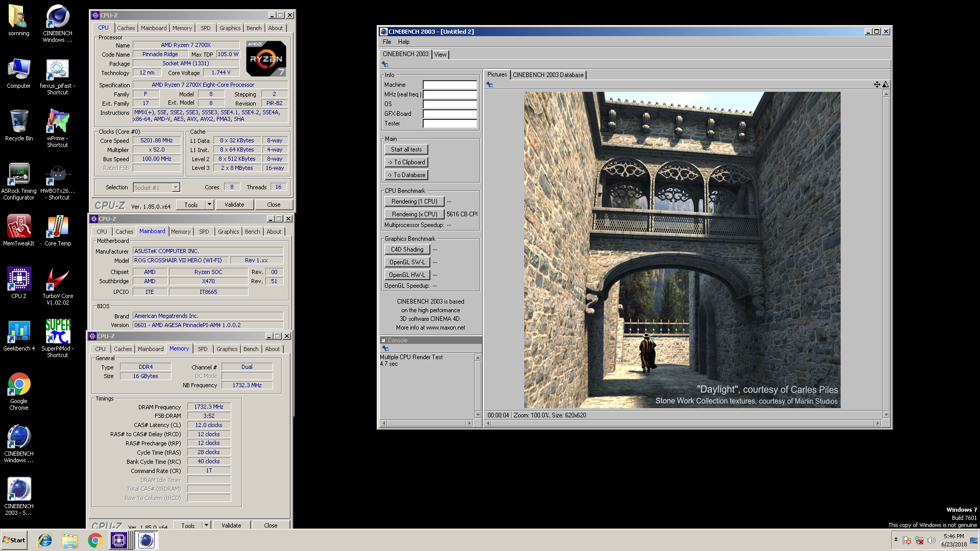
Task: Open File Explorer from the taskbar
Action: (70, 540)
